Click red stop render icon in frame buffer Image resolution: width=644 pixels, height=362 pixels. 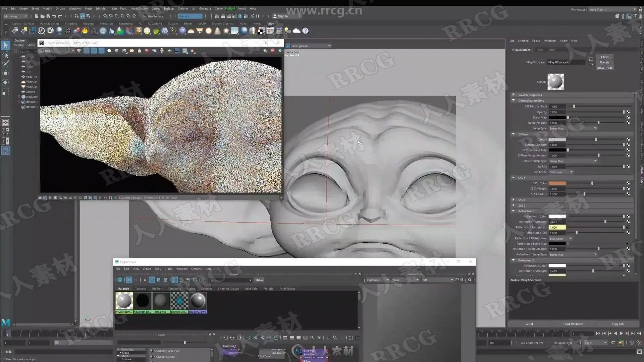[147, 51]
